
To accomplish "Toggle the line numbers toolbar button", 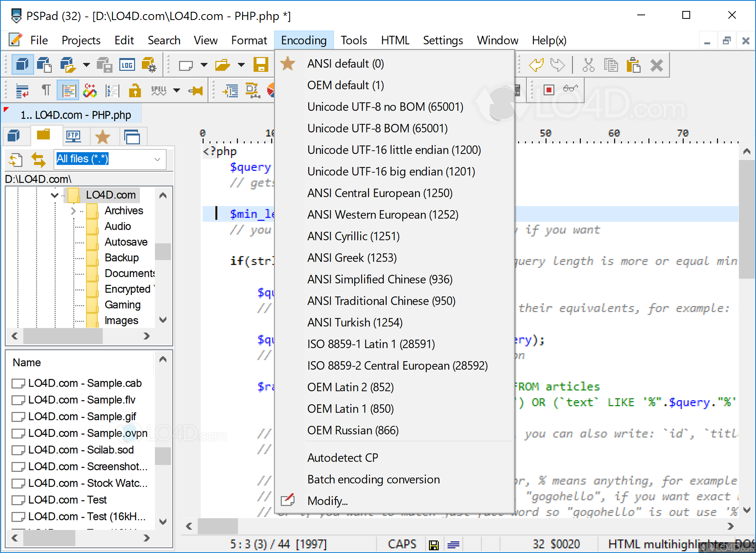I will point(112,91).
